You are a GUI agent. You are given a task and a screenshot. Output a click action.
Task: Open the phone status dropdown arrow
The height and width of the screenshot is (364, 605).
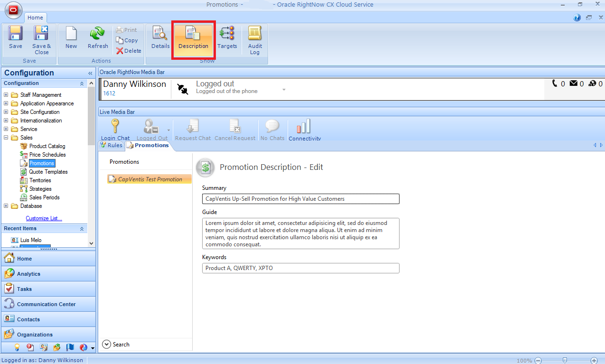tap(284, 89)
